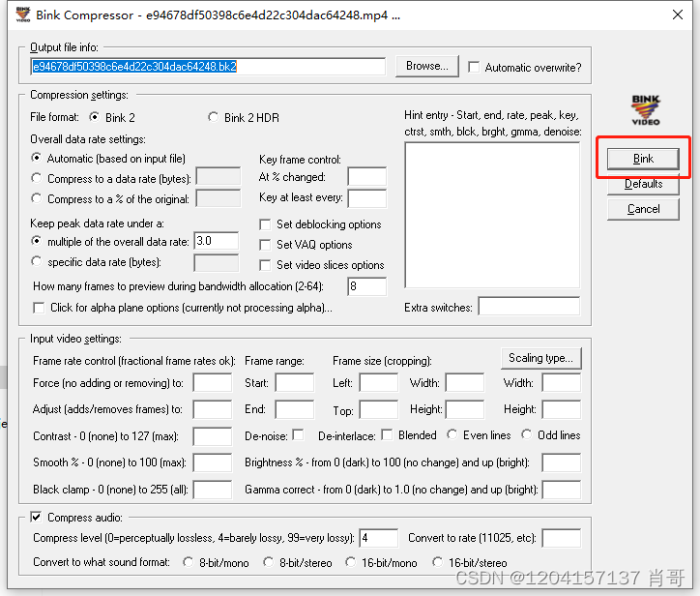
Task: Restore settings with Defaults button
Action: click(x=643, y=184)
